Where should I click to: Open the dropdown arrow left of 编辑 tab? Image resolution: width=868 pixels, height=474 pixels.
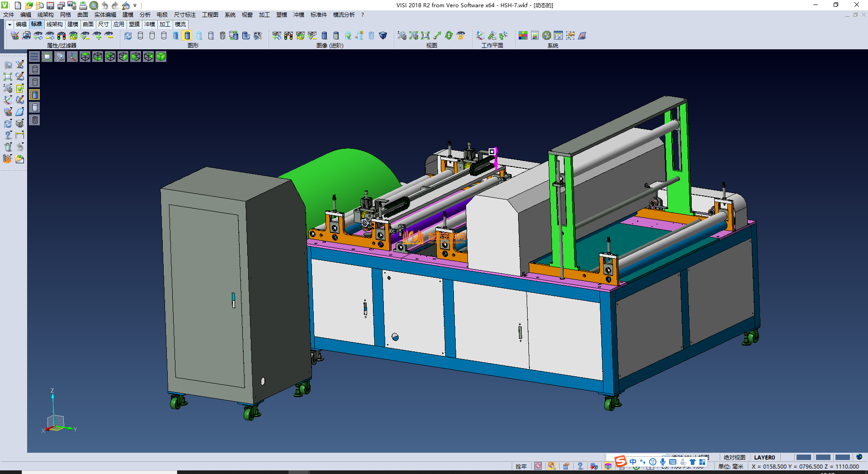pos(9,24)
